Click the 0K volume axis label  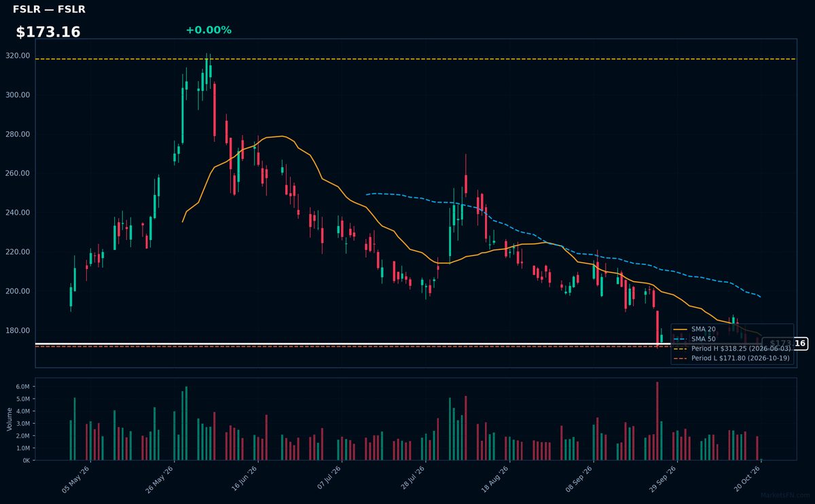(x=26, y=461)
